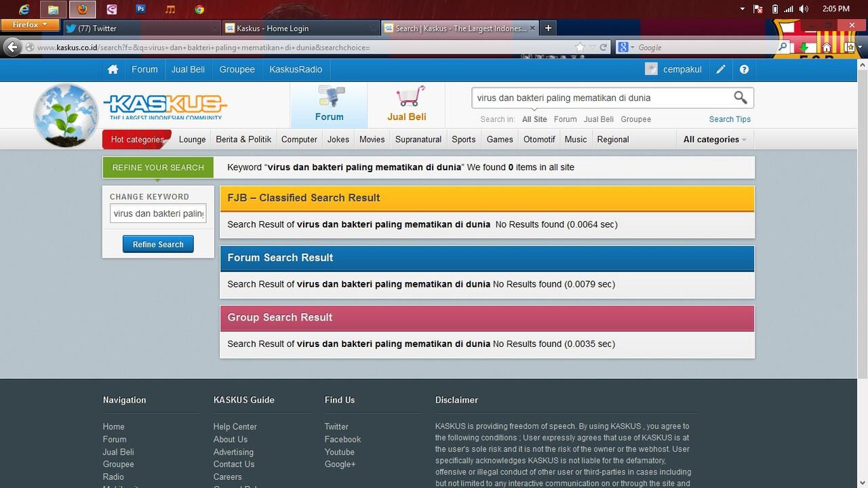Switch to Kaskus - Home Login tab
The height and width of the screenshot is (488, 868).
pyautogui.click(x=300, y=28)
